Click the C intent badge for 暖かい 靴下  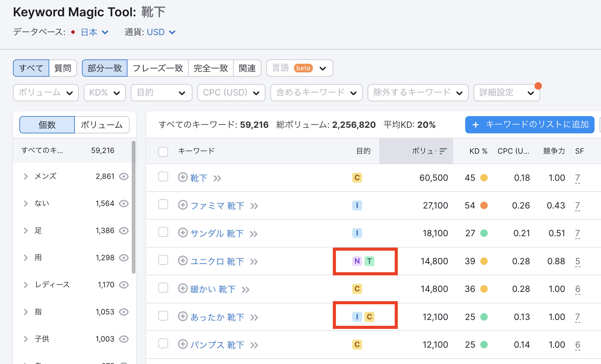coord(357,289)
